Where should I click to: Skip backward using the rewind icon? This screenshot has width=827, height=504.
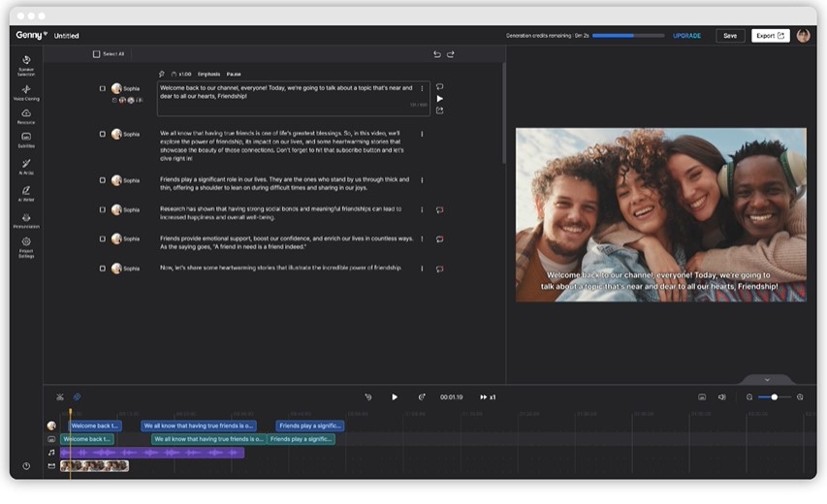click(x=368, y=397)
